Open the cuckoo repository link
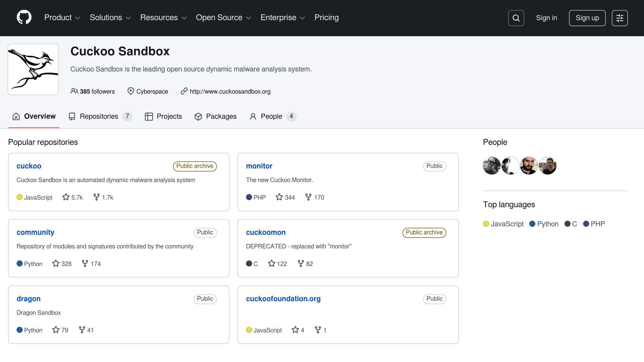This screenshot has width=644, height=362. [x=29, y=166]
